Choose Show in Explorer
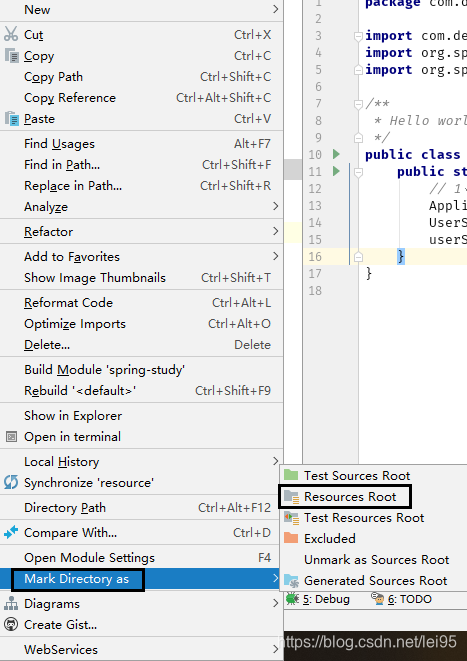Image resolution: width=467 pixels, height=661 pixels. (142, 416)
